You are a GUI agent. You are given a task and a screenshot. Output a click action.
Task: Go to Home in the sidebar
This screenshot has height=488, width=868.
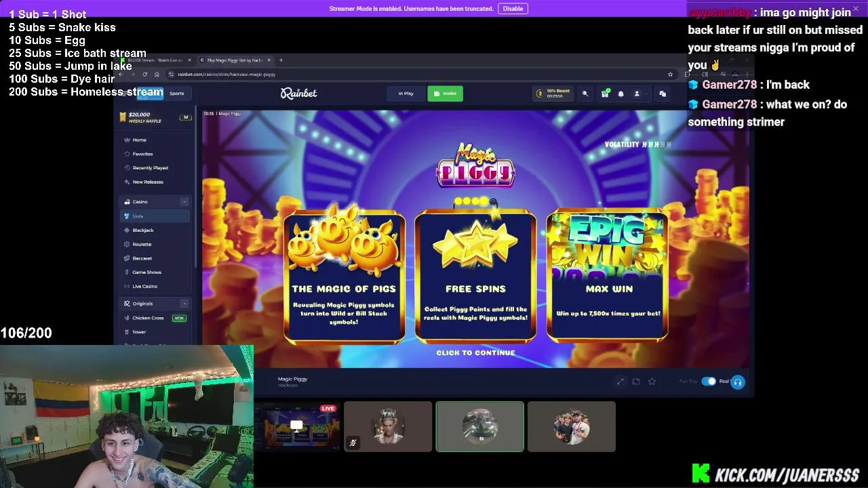tap(155, 140)
